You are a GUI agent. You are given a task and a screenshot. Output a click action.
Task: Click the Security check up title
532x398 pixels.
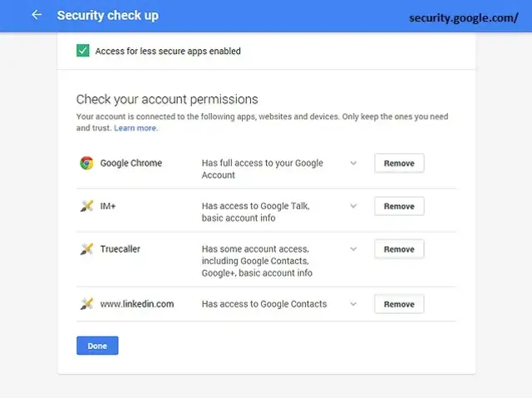click(x=107, y=16)
